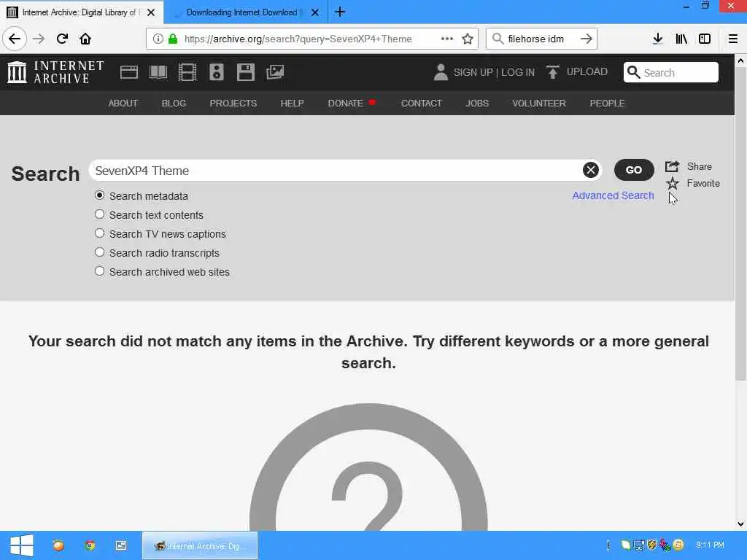This screenshot has width=747, height=560.
Task: Open the Texts book icon
Action: point(158,72)
